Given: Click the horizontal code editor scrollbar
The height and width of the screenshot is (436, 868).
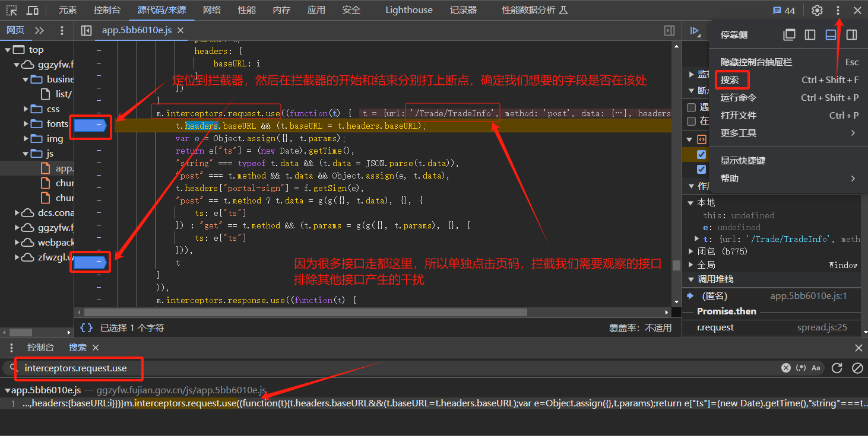Looking at the screenshot, I should [x=305, y=312].
